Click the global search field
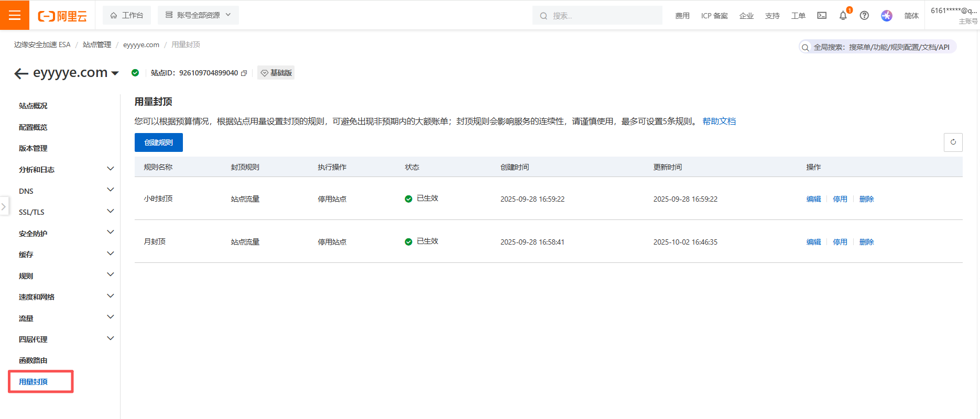The image size is (980, 419). (880, 47)
